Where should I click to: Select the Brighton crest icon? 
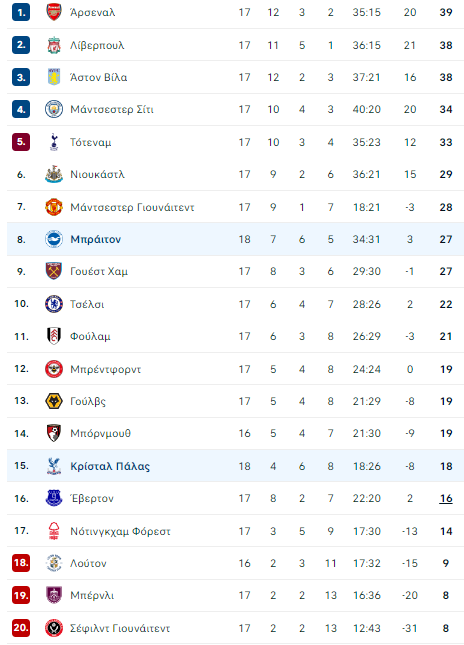click(x=54, y=239)
